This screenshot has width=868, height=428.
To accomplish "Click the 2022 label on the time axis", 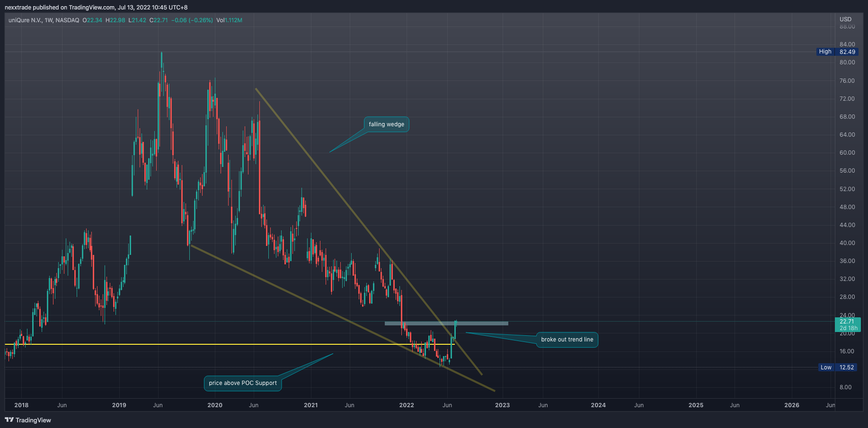I will click(x=407, y=405).
